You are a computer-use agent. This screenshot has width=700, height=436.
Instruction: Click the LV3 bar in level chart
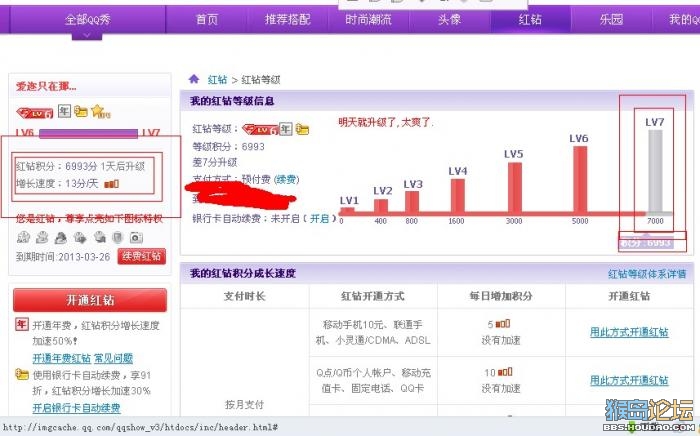click(412, 202)
